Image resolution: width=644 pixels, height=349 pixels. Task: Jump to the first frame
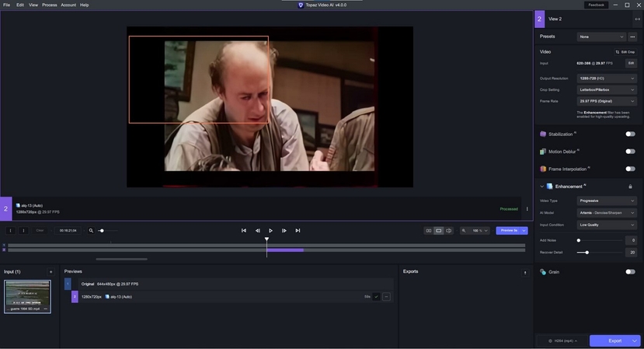pyautogui.click(x=244, y=231)
